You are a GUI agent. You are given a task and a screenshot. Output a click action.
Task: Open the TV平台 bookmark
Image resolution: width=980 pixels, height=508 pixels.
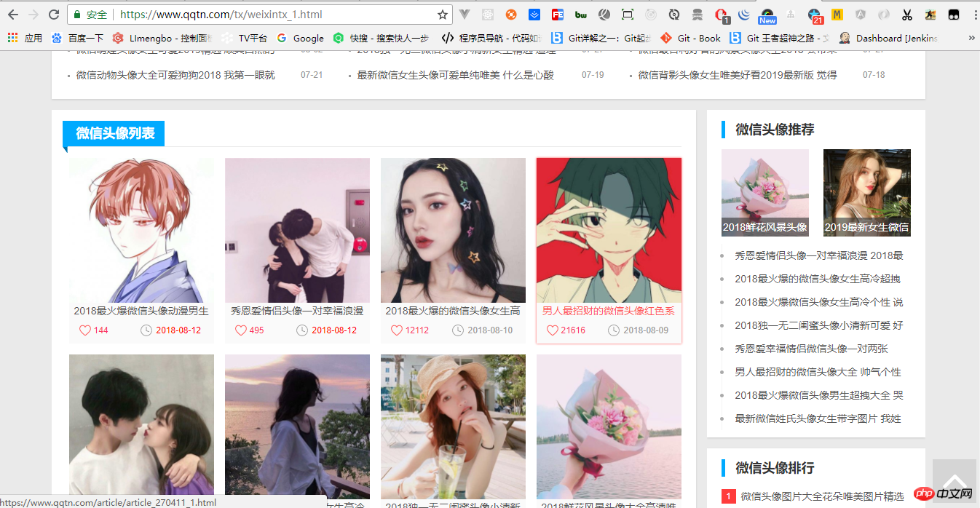click(245, 38)
